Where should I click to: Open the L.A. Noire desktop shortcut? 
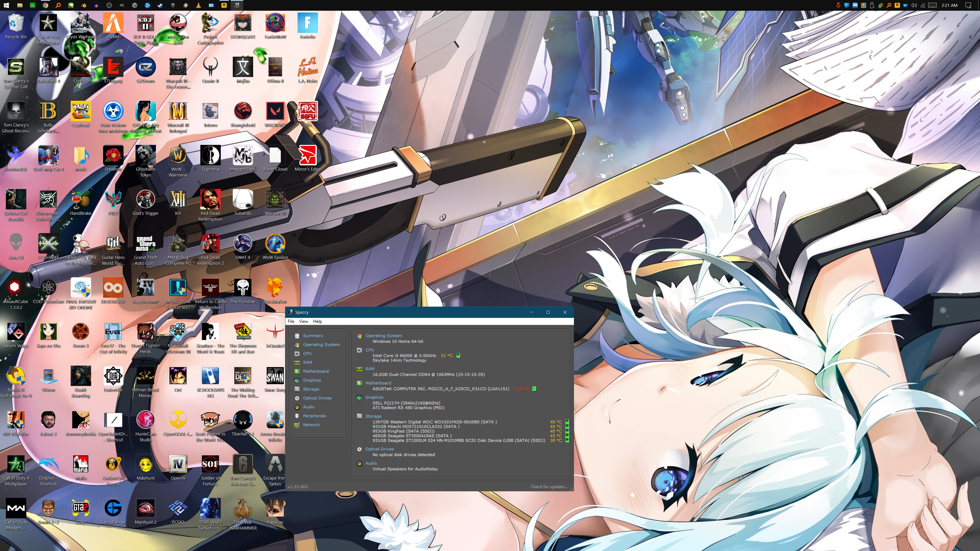coord(307,70)
